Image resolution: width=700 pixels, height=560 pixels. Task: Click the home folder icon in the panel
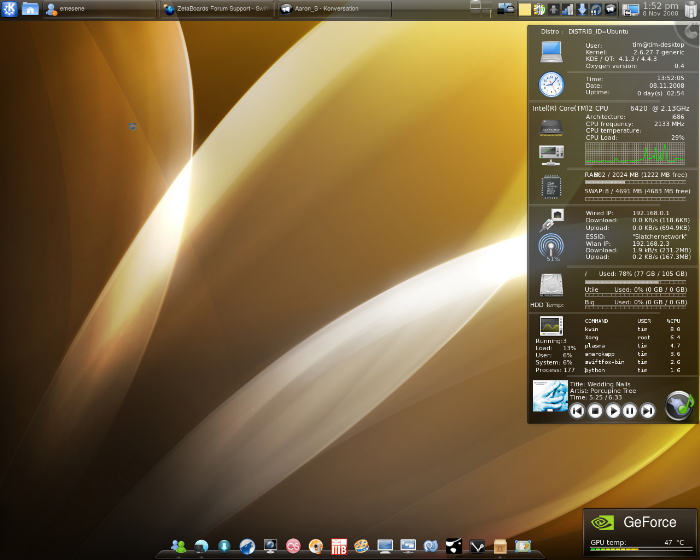30,9
